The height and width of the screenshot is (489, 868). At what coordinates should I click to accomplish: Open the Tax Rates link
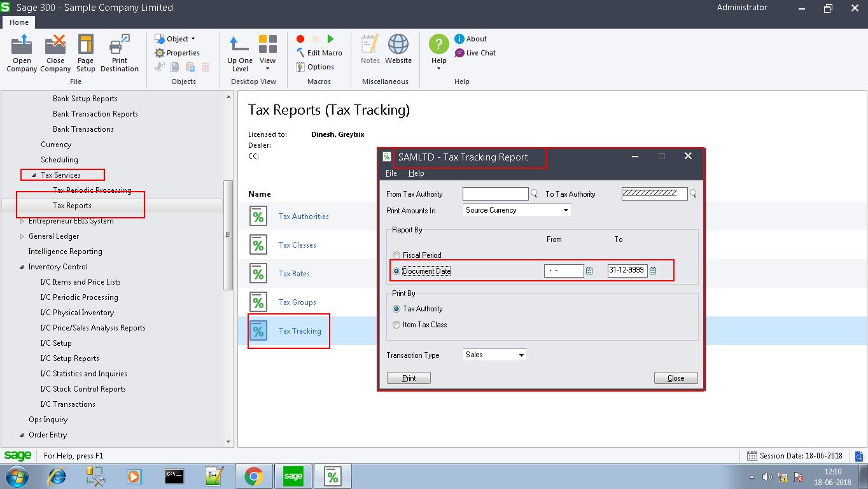(294, 274)
